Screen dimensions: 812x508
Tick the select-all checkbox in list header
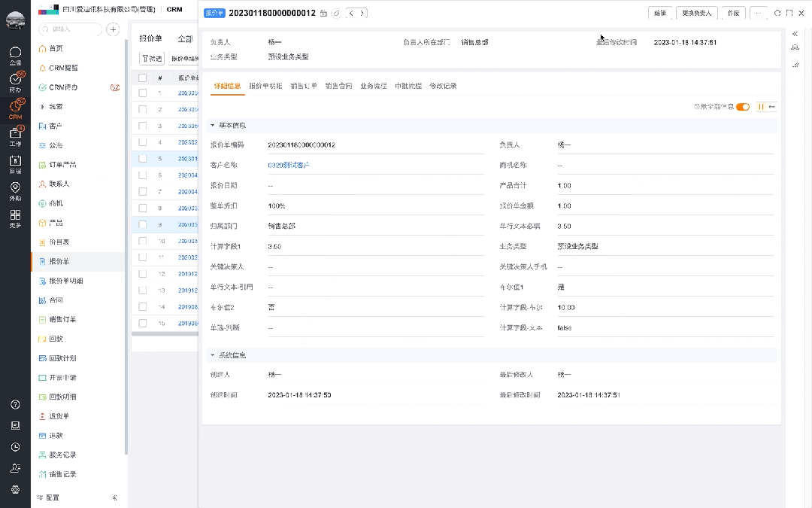[142, 78]
